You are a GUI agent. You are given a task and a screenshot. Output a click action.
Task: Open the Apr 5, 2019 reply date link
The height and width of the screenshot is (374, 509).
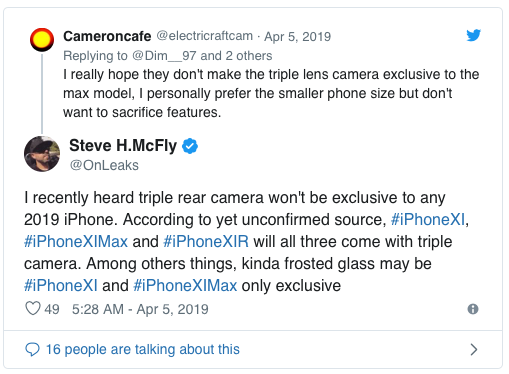click(297, 36)
